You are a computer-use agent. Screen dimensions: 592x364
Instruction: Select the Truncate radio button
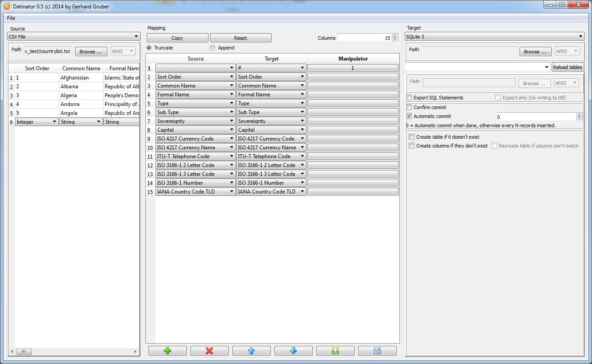tap(149, 48)
